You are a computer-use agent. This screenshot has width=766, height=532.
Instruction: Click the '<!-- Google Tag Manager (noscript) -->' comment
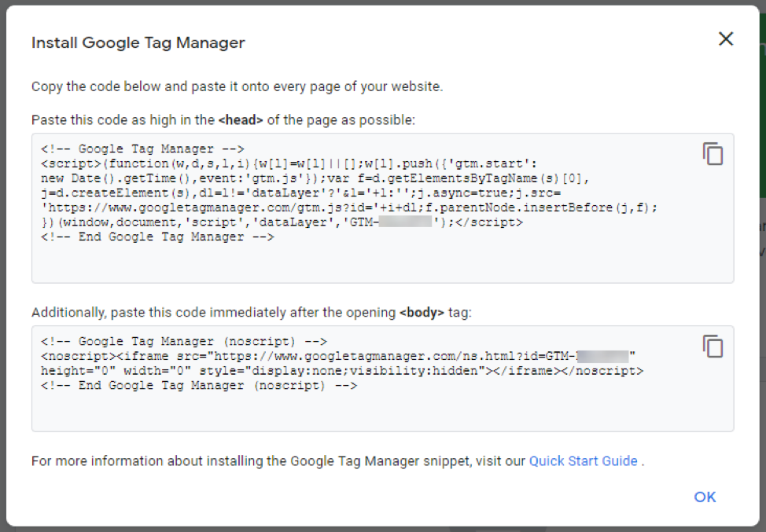click(184, 341)
